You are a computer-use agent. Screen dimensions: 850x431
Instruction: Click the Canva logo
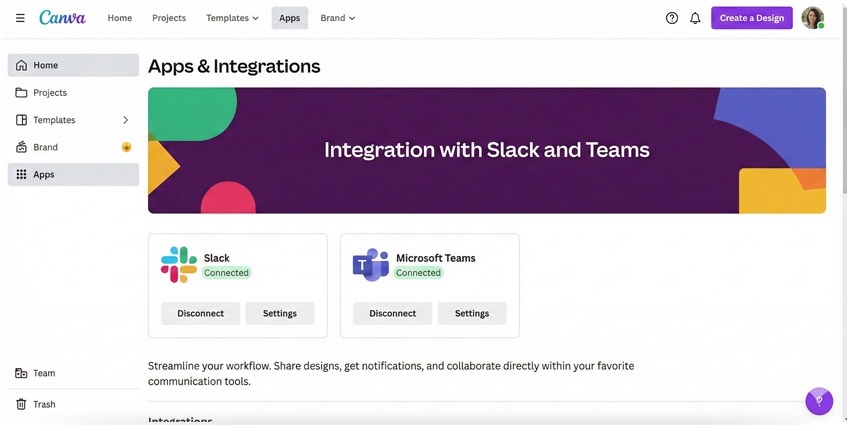(x=62, y=17)
